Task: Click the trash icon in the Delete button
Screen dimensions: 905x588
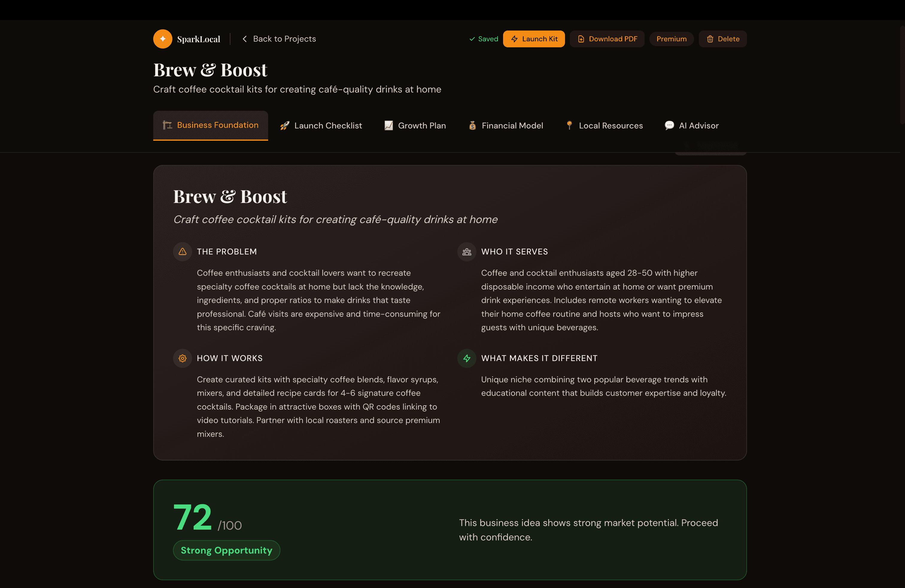Action: point(710,39)
